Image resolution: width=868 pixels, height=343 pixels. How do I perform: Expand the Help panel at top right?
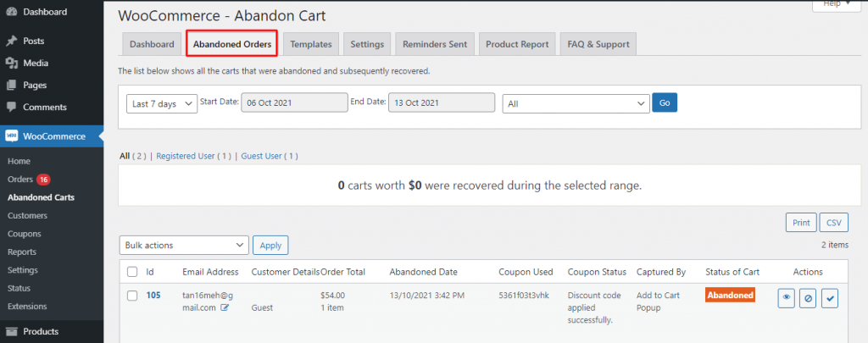(x=836, y=4)
